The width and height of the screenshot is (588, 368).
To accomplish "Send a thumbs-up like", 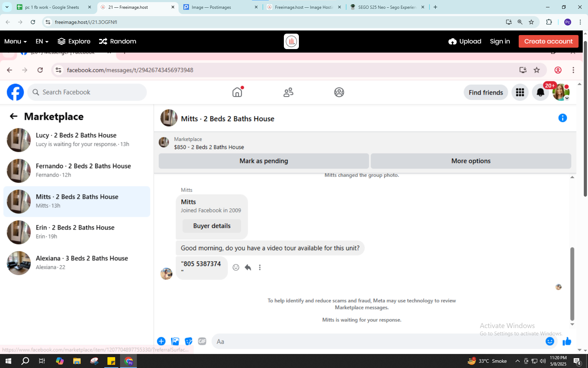I will pos(567,341).
